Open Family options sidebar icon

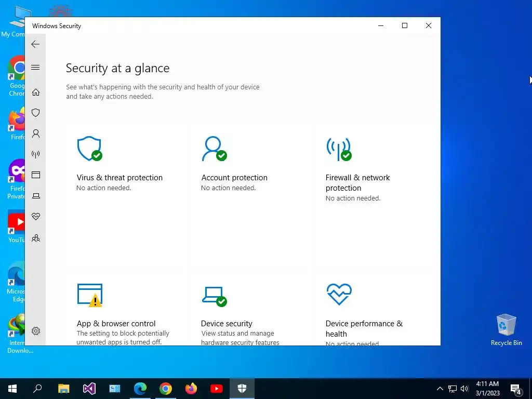coord(36,238)
